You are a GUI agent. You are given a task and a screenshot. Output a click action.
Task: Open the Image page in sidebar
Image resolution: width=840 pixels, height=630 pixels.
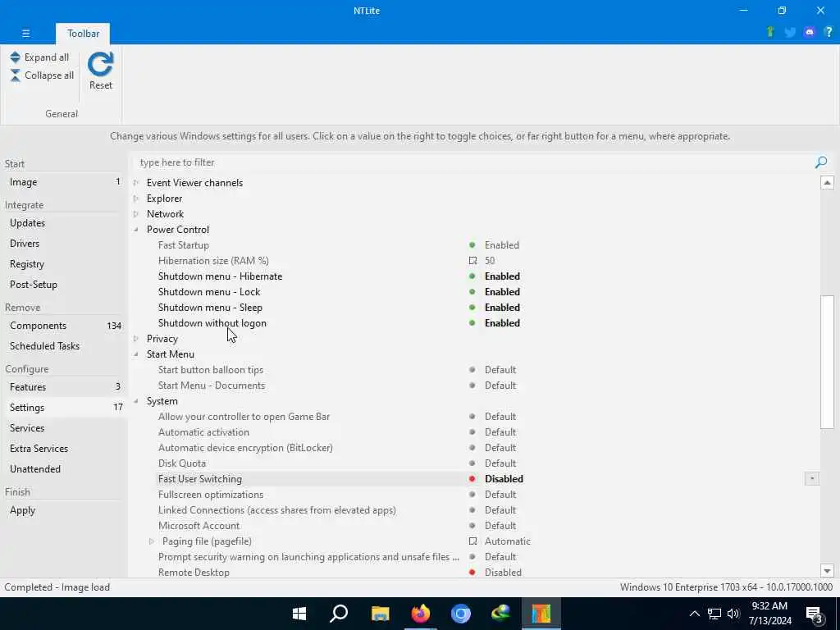coord(63,182)
